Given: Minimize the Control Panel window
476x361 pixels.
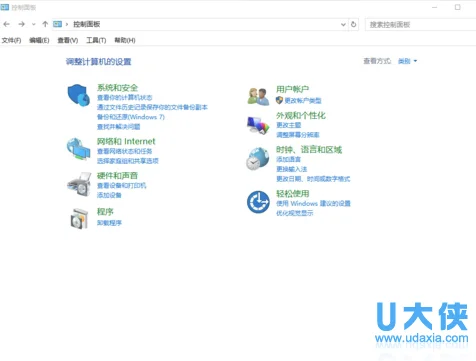Looking at the screenshot, I should [434, 7].
